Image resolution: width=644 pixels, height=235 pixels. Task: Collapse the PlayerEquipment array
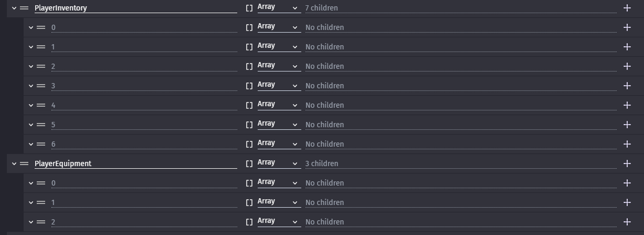coord(14,164)
